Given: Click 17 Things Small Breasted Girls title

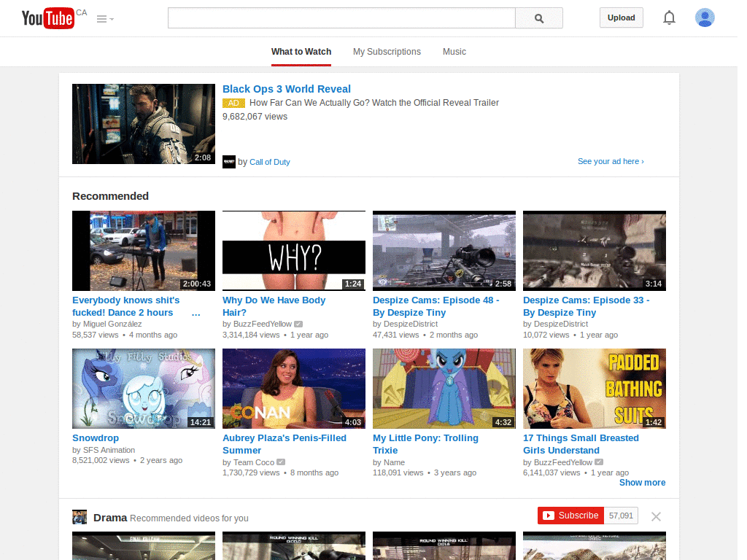Looking at the screenshot, I should point(581,444).
